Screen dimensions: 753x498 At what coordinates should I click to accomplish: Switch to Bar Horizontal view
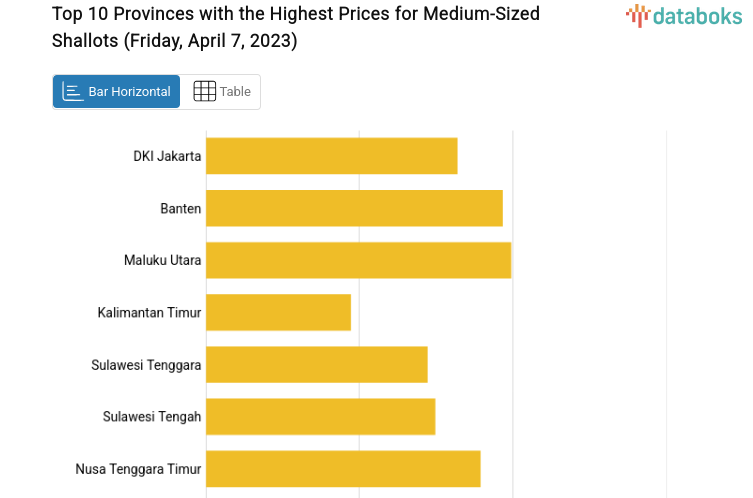click(x=116, y=91)
